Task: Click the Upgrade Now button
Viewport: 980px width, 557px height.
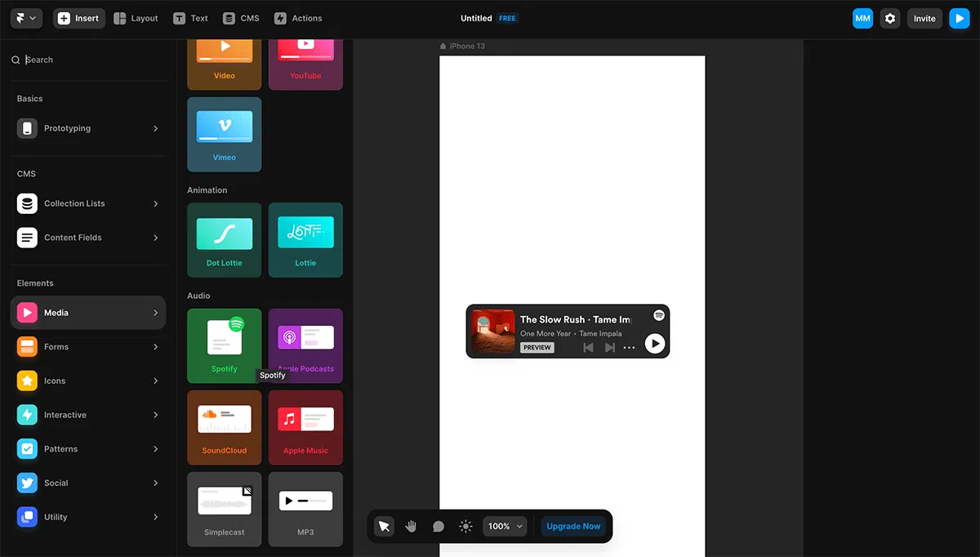Action: [x=573, y=527]
